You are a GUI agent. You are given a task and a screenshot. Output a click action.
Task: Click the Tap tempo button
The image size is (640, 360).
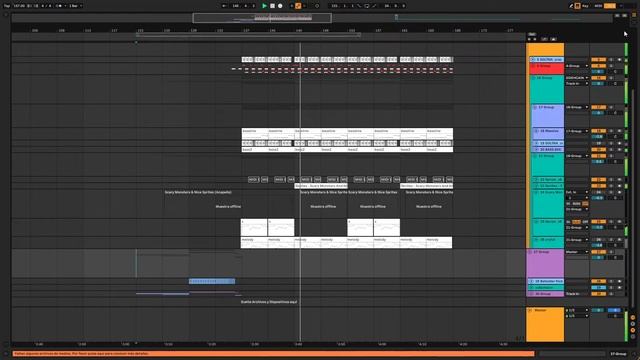coord(7,6)
